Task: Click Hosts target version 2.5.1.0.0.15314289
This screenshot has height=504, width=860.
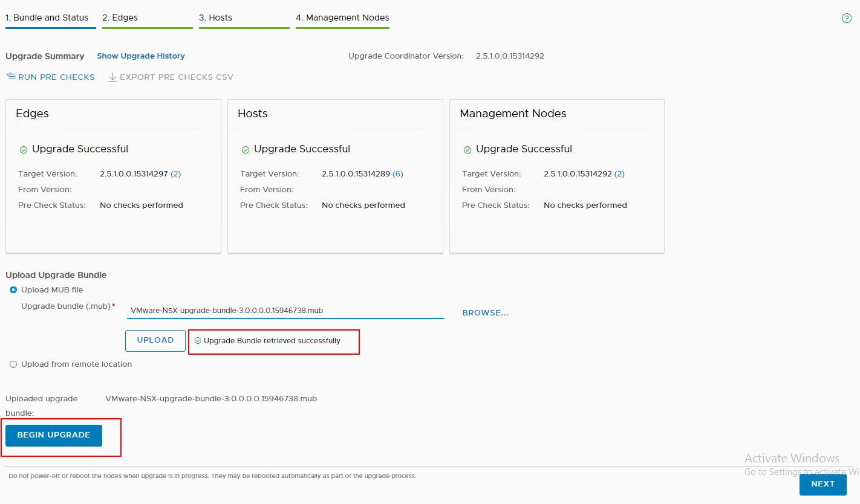Action: point(356,173)
